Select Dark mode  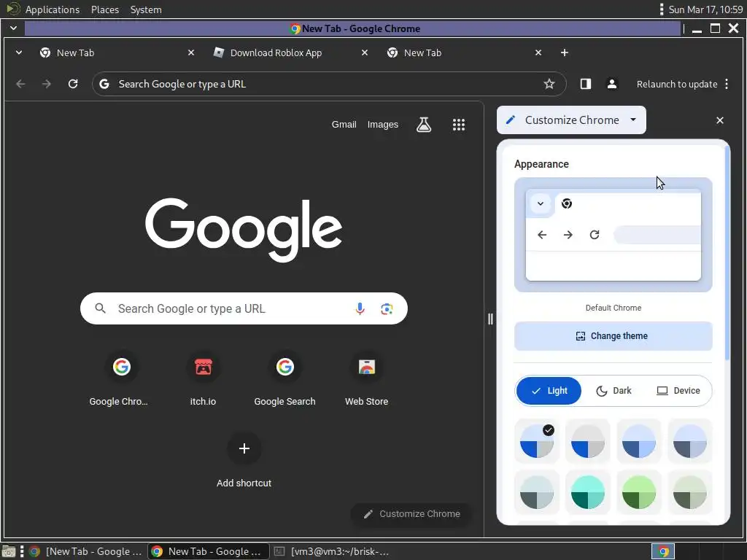pos(614,391)
